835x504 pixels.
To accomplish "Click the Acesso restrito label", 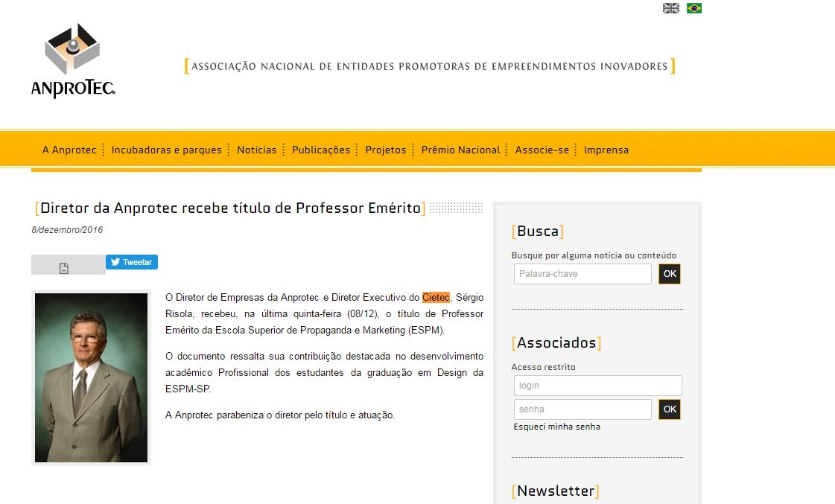I will [543, 367].
